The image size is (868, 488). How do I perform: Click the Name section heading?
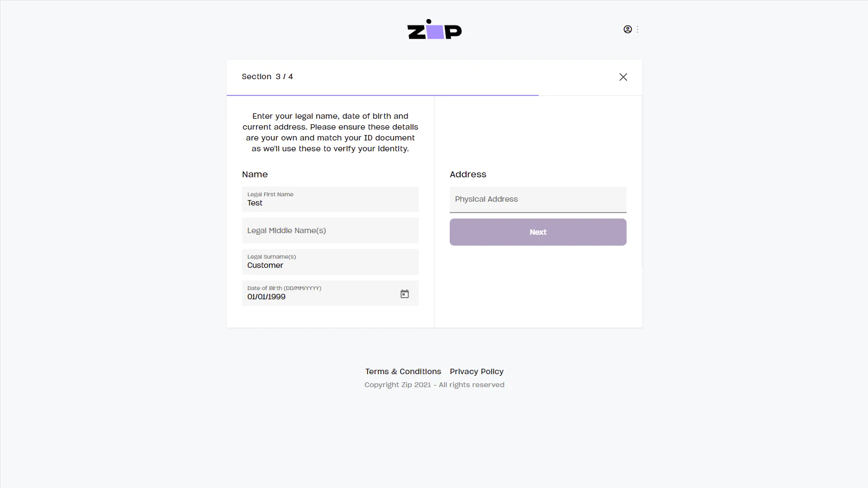pyautogui.click(x=255, y=174)
